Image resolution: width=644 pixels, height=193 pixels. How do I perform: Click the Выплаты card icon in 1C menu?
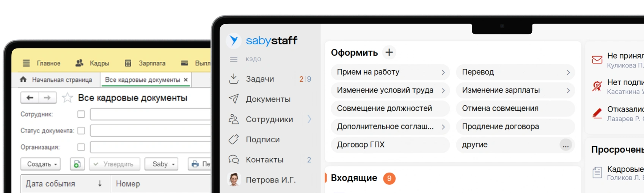pos(184,63)
